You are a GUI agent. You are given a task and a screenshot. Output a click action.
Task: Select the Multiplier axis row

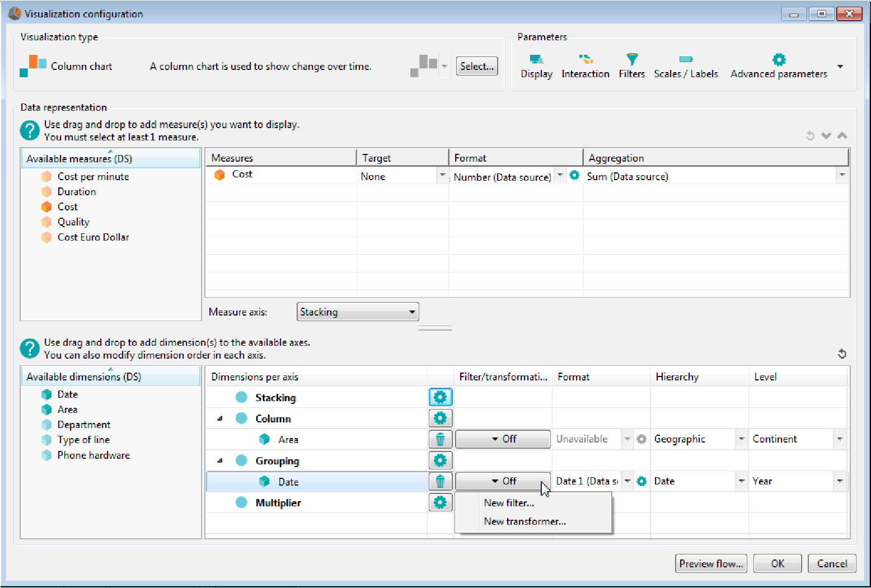coord(317,502)
